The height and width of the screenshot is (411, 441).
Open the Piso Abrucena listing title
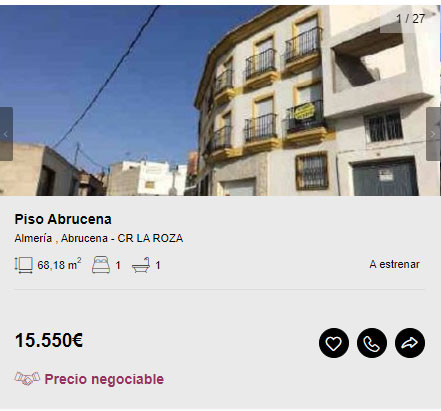[63, 219]
